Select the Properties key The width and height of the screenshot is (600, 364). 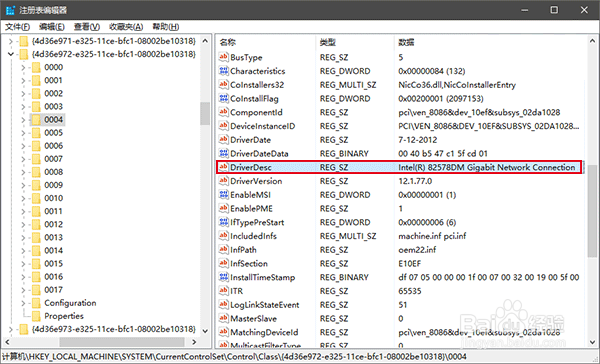[x=64, y=316]
